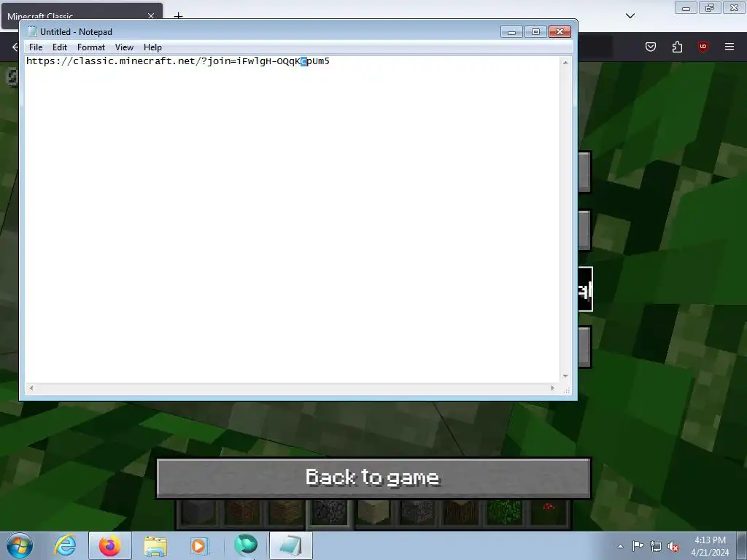Click Notepad vertical scrollbar down arrow
This screenshot has height=560, width=747.
[x=565, y=376]
